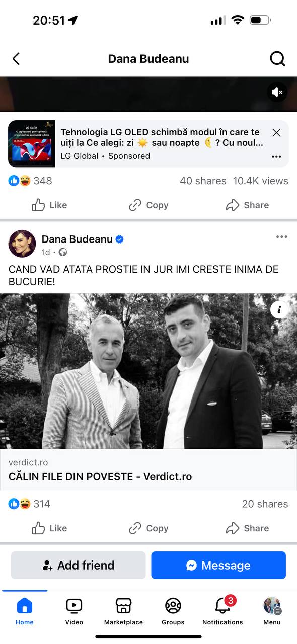297x644 pixels.
Task: Open three-dot menu on Dana Budeanu post
Action: pyautogui.click(x=281, y=237)
